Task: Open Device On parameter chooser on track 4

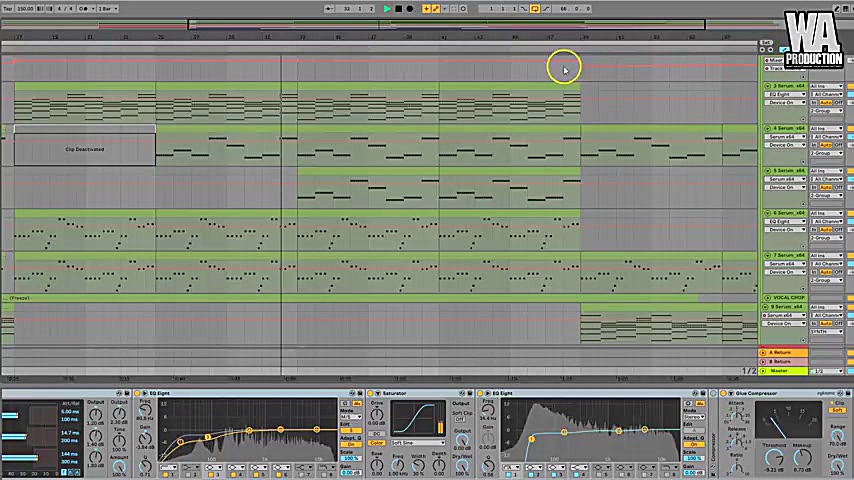Action: tap(785, 145)
